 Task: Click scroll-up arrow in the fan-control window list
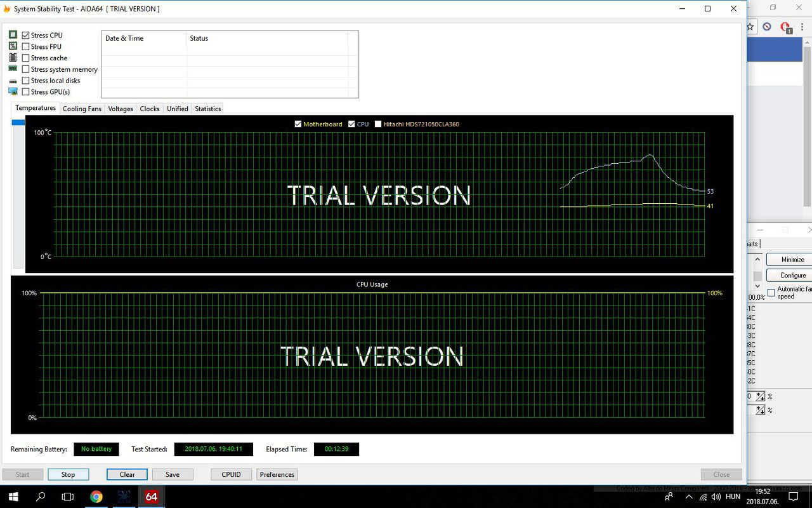757,259
